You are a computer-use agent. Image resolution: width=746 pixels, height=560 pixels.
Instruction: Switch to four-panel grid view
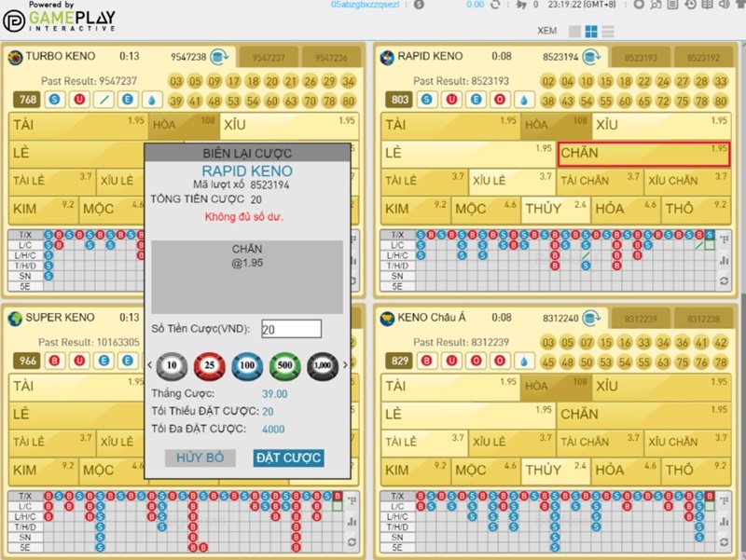pyautogui.click(x=591, y=32)
